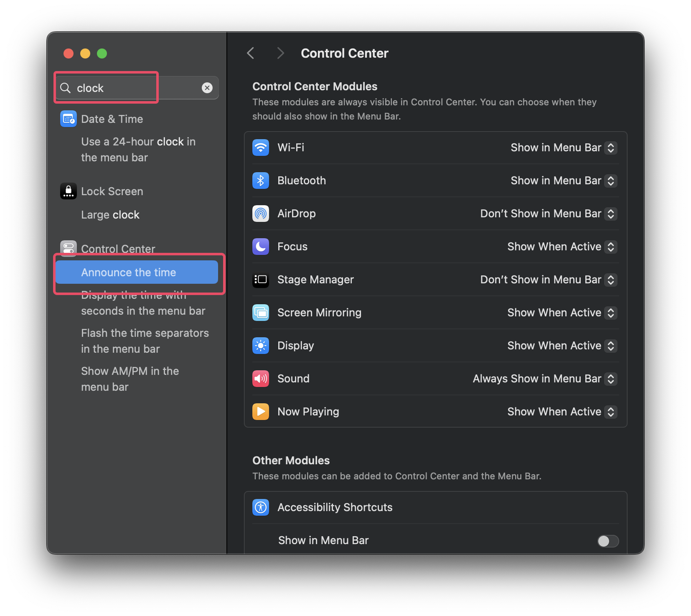Toggle Accessibility Shortcuts Show in Menu Bar switch

[608, 541]
